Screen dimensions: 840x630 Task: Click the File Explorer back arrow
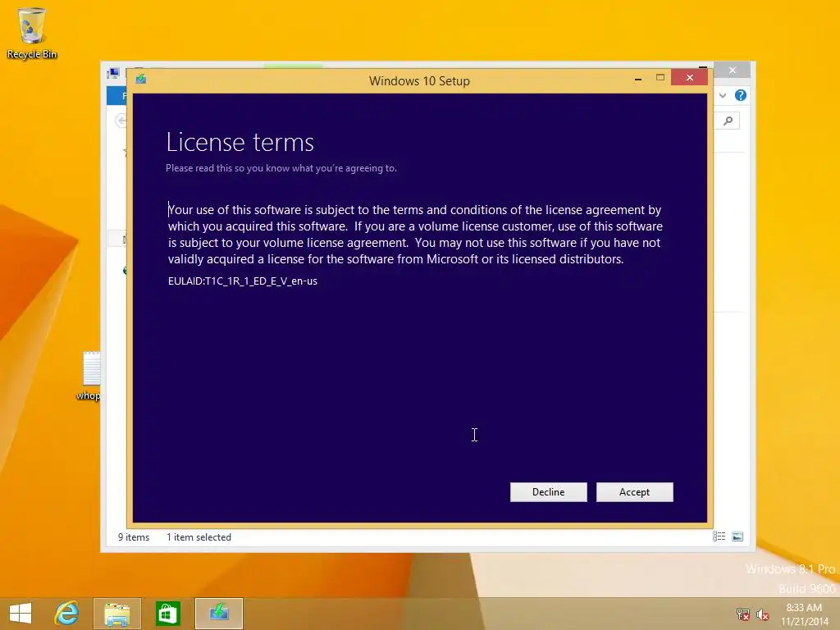tap(121, 121)
